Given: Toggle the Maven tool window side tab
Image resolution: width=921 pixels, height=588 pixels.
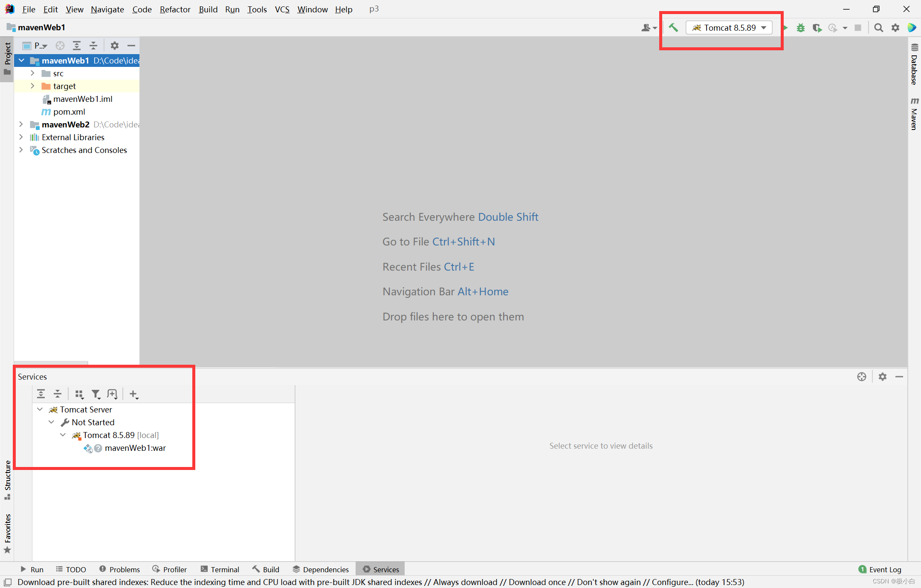Looking at the screenshot, I should coord(914,113).
